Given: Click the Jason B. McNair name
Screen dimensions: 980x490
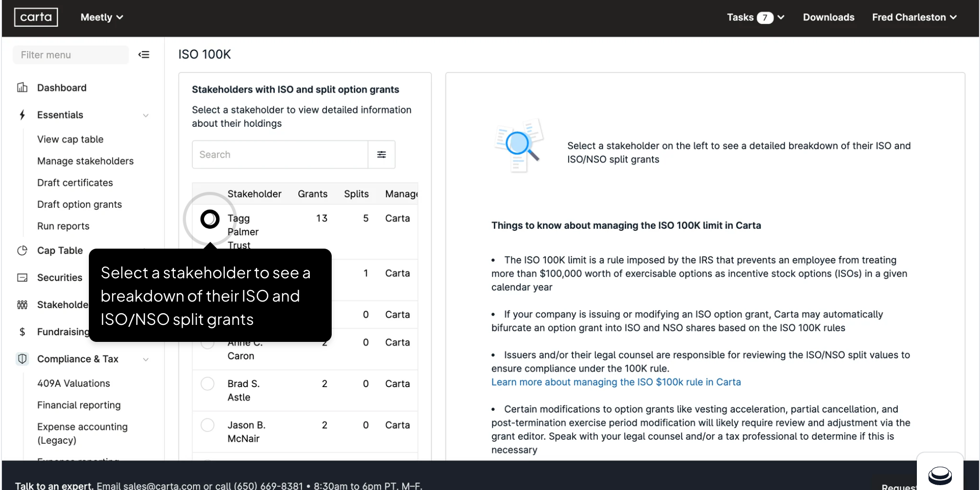Looking at the screenshot, I should click(x=247, y=432).
